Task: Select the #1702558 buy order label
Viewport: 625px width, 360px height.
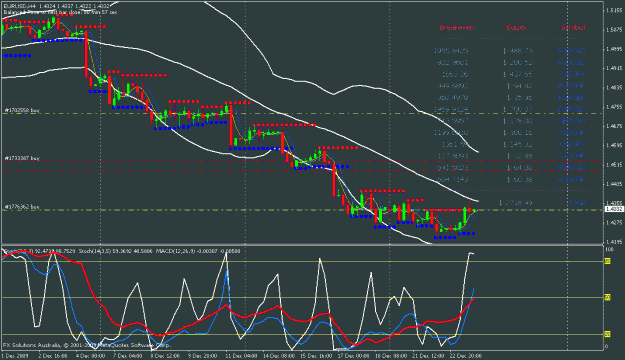Action: click(x=22, y=110)
